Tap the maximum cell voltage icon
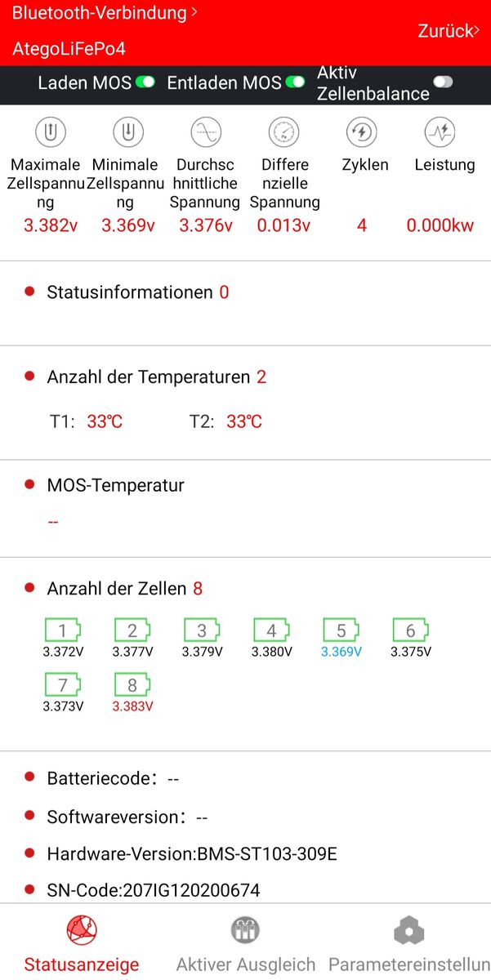The image size is (491, 980). [50, 131]
